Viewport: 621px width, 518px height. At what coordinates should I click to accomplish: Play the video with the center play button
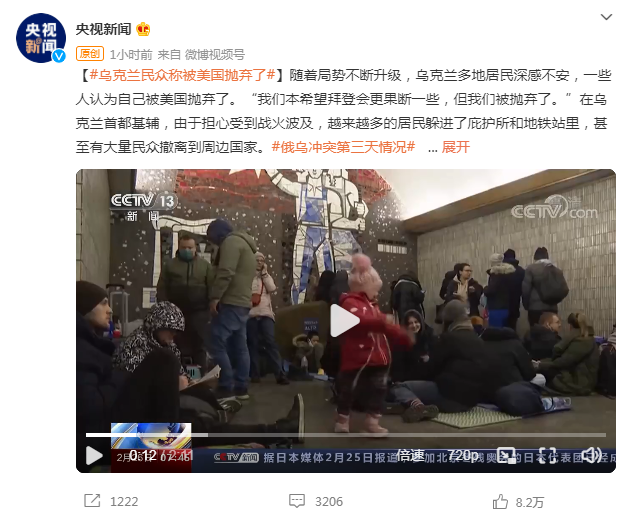click(x=345, y=320)
